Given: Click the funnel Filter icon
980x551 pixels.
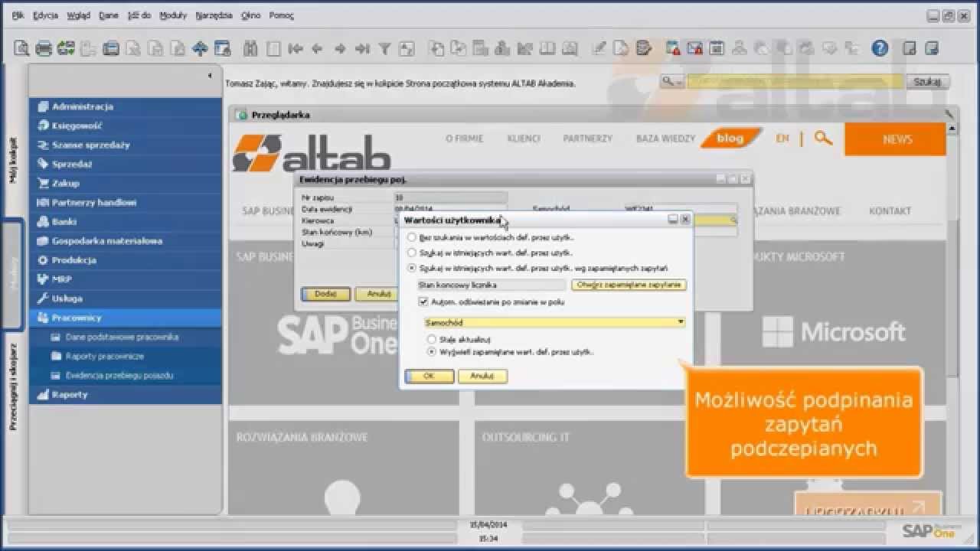Looking at the screenshot, I should [x=385, y=49].
